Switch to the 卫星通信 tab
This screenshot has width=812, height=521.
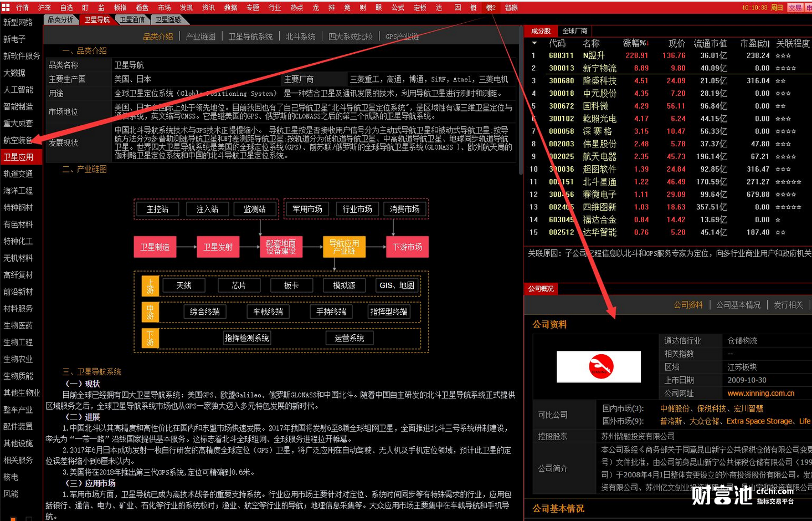[x=132, y=19]
